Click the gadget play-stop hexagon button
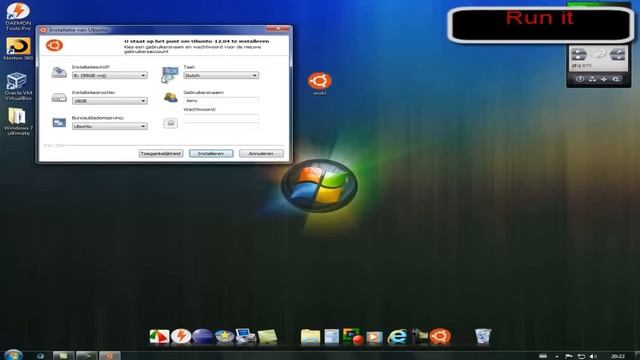Viewport: 640px width, 360px height. point(579,54)
